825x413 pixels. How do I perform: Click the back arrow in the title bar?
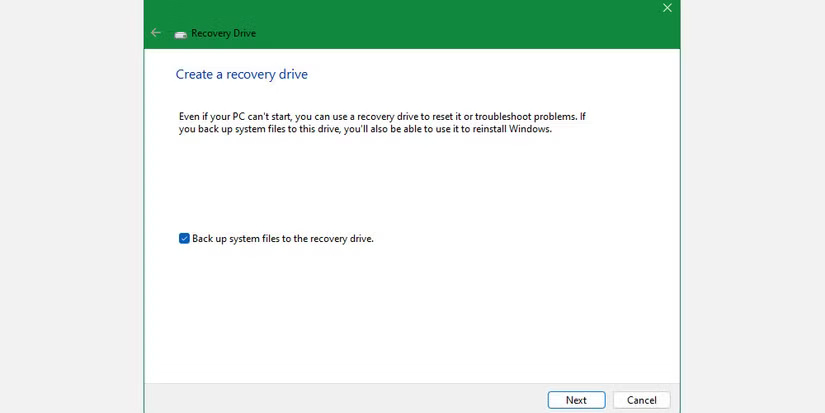click(x=155, y=33)
